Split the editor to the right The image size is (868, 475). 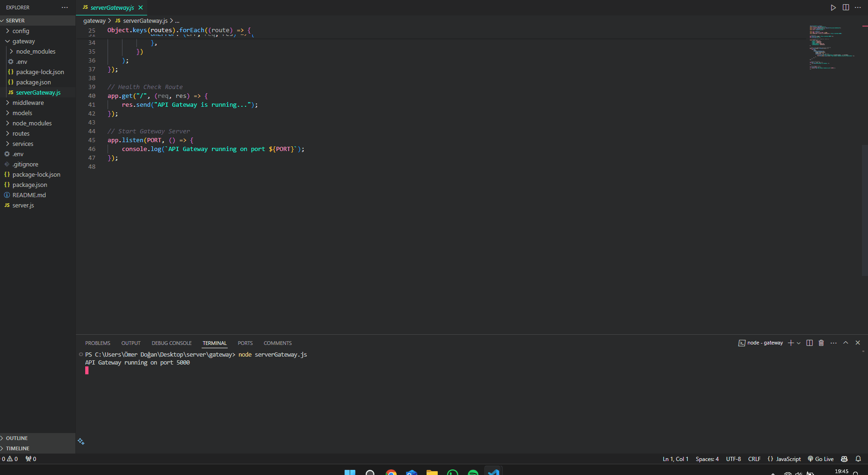click(x=846, y=7)
